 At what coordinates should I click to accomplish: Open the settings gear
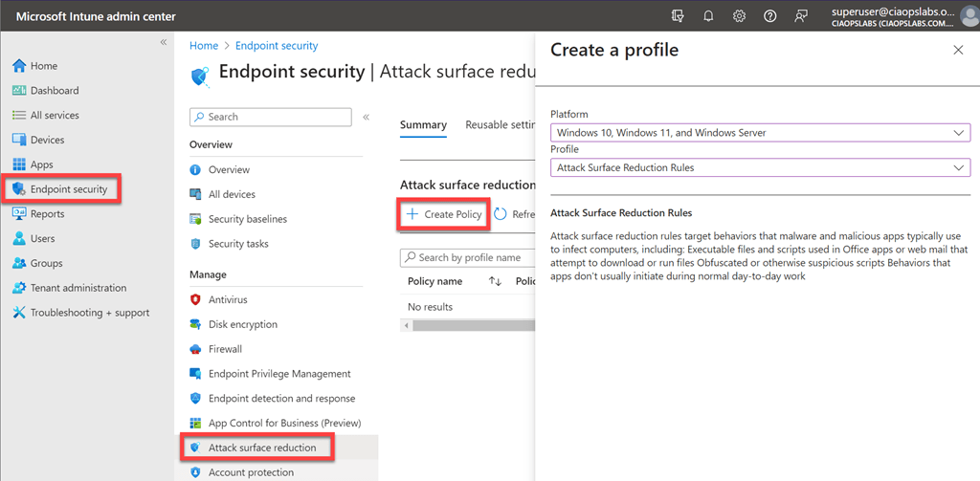click(740, 16)
